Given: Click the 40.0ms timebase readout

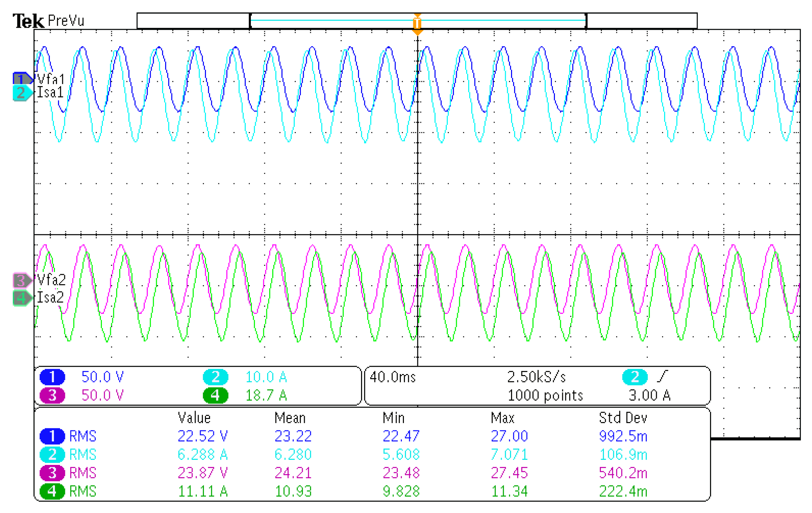Looking at the screenshot, I should pyautogui.click(x=393, y=377).
